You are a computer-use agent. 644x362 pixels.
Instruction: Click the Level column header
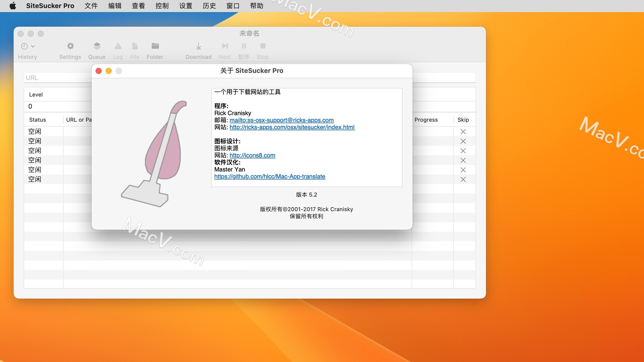36,95
